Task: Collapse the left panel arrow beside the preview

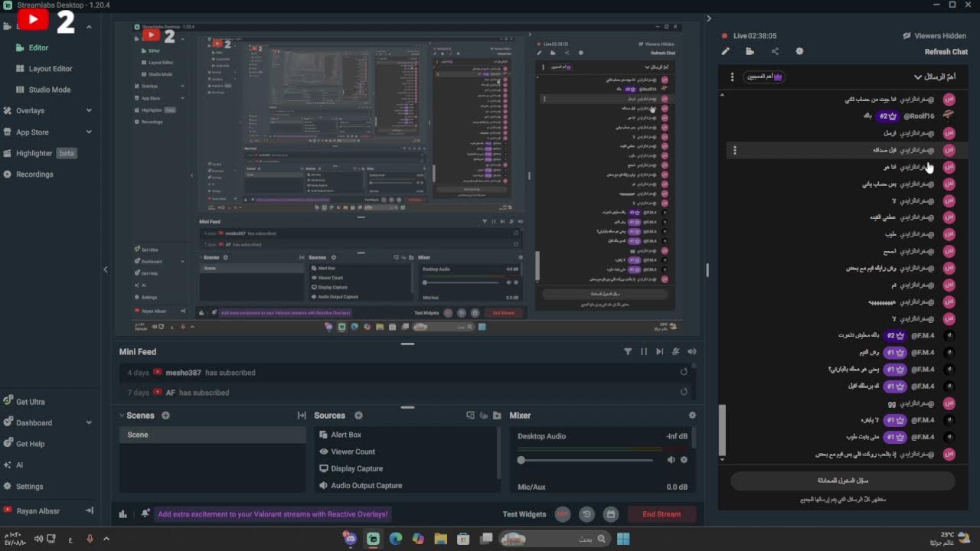Action: point(106,269)
